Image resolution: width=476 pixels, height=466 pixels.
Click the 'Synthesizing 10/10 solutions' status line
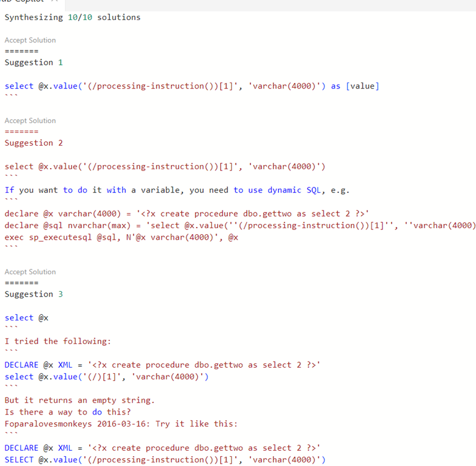pyautogui.click(x=72, y=17)
